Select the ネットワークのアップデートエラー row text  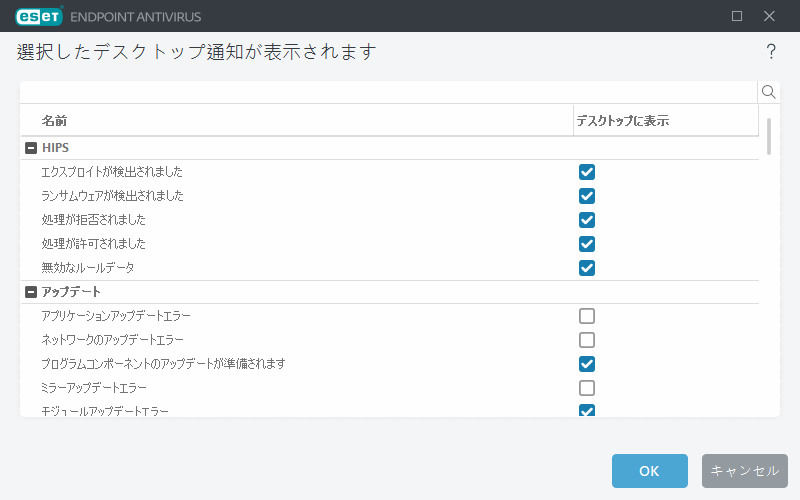112,340
